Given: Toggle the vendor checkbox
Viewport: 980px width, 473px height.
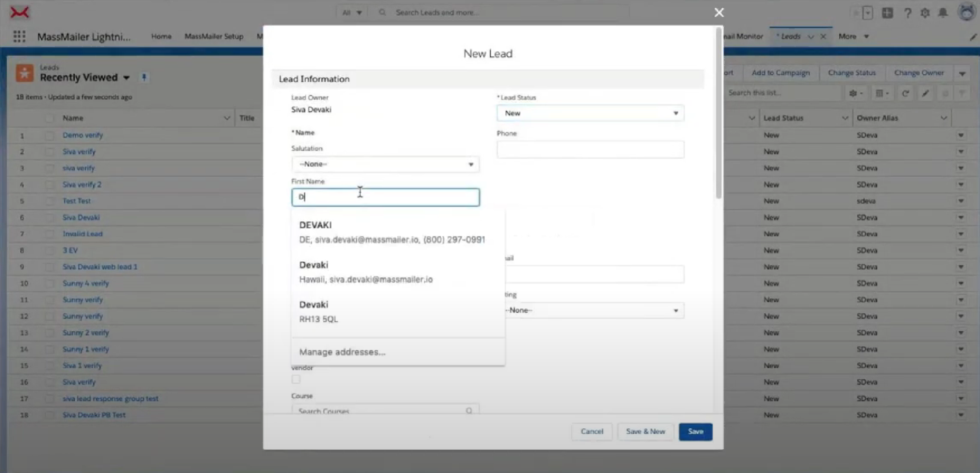Looking at the screenshot, I should click(296, 379).
